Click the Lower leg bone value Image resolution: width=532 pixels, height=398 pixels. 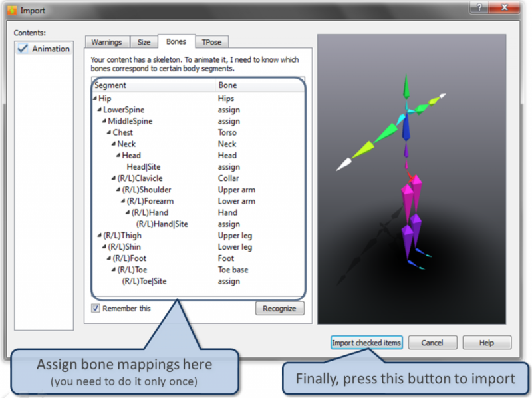235,246
